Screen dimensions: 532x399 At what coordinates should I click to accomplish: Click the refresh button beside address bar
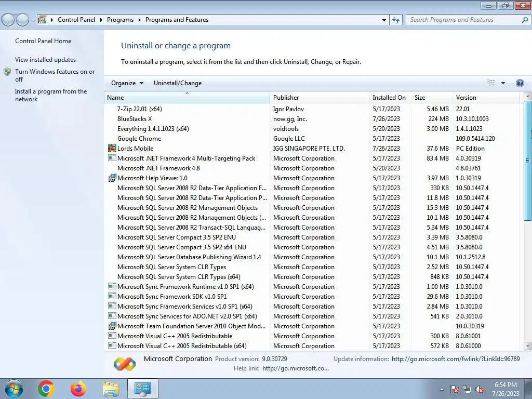pyautogui.click(x=396, y=20)
